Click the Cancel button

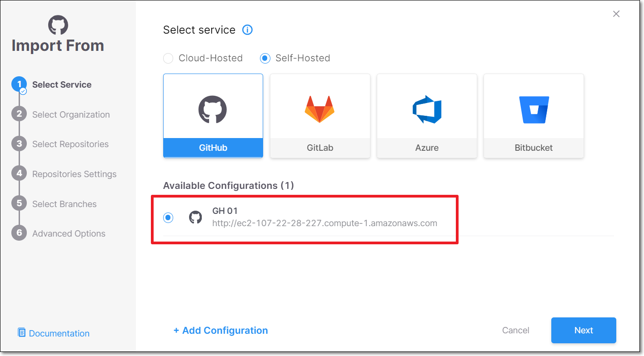point(516,330)
